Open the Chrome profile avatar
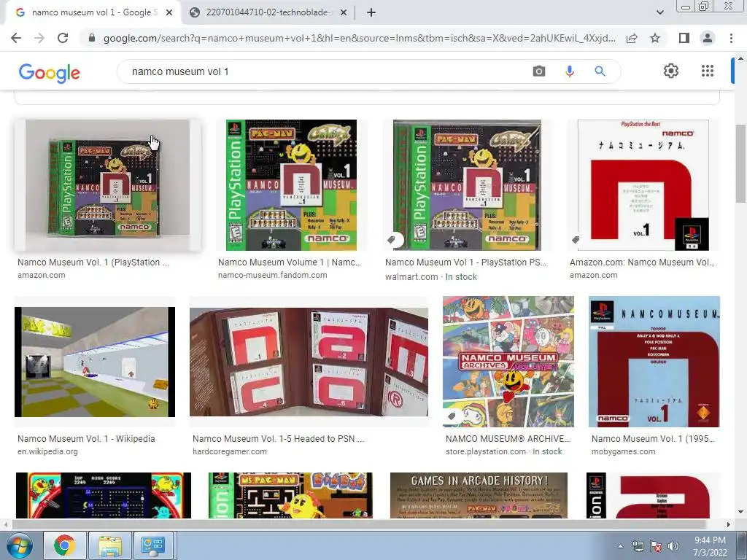Image resolution: width=747 pixels, height=560 pixels. [708, 38]
